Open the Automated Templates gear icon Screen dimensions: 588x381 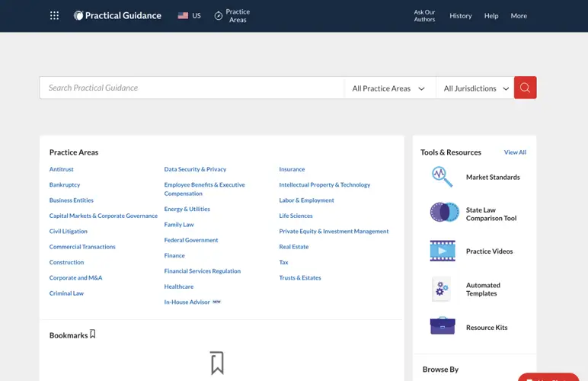442,289
